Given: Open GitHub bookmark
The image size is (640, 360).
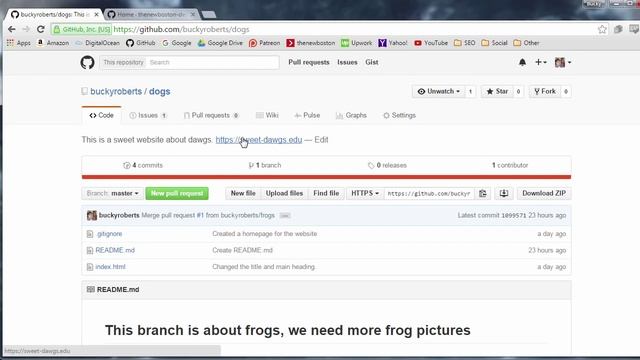Looking at the screenshot, I should (141, 43).
